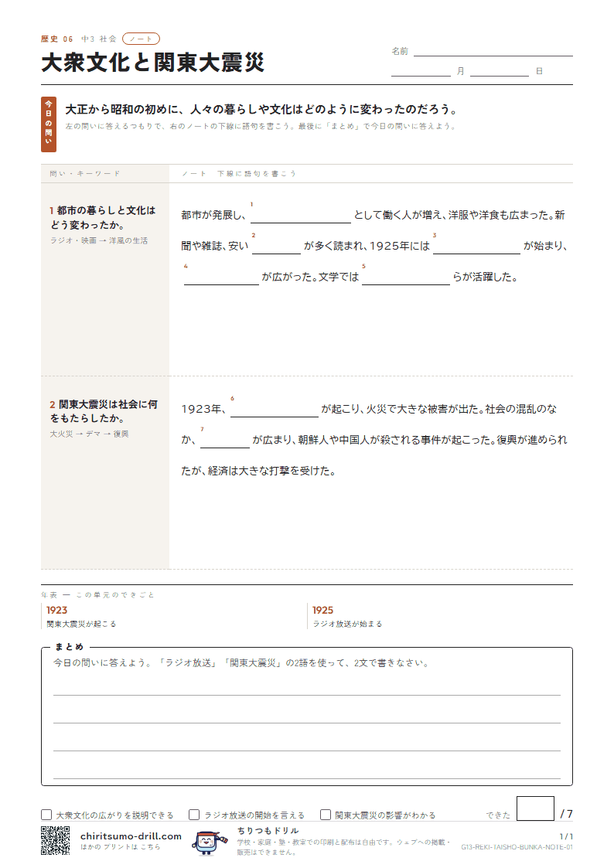Click blank 7 before が広まり
Viewport: 614px width, 868px height.
[225, 441]
